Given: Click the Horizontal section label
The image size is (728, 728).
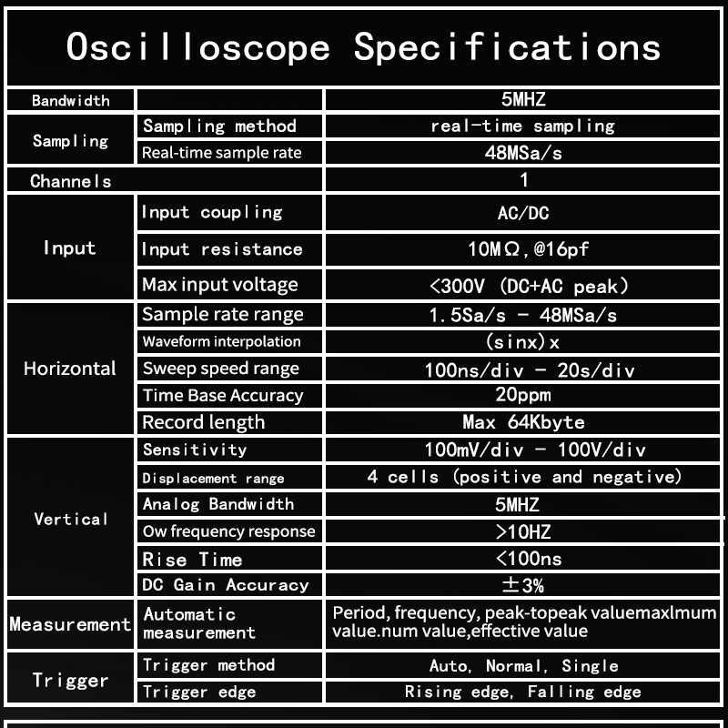Looking at the screenshot, I should 70,369.
